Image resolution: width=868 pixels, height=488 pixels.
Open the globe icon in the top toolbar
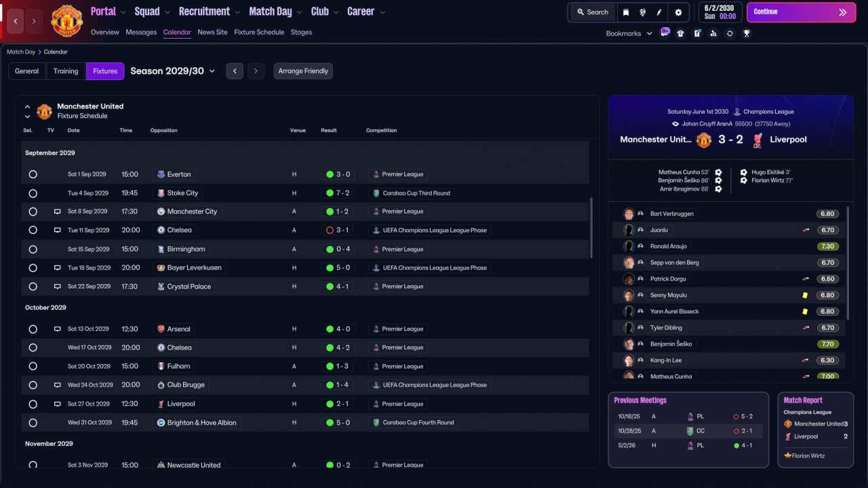[x=642, y=12]
